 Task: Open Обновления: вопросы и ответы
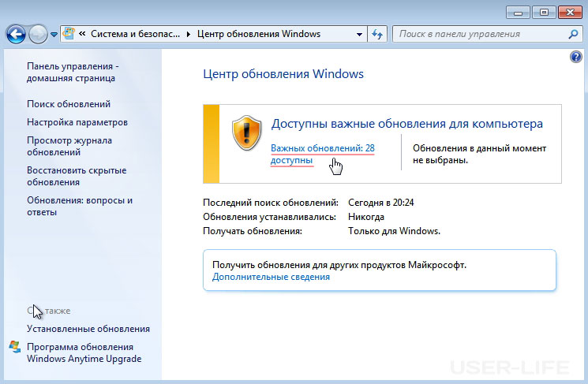coord(80,206)
